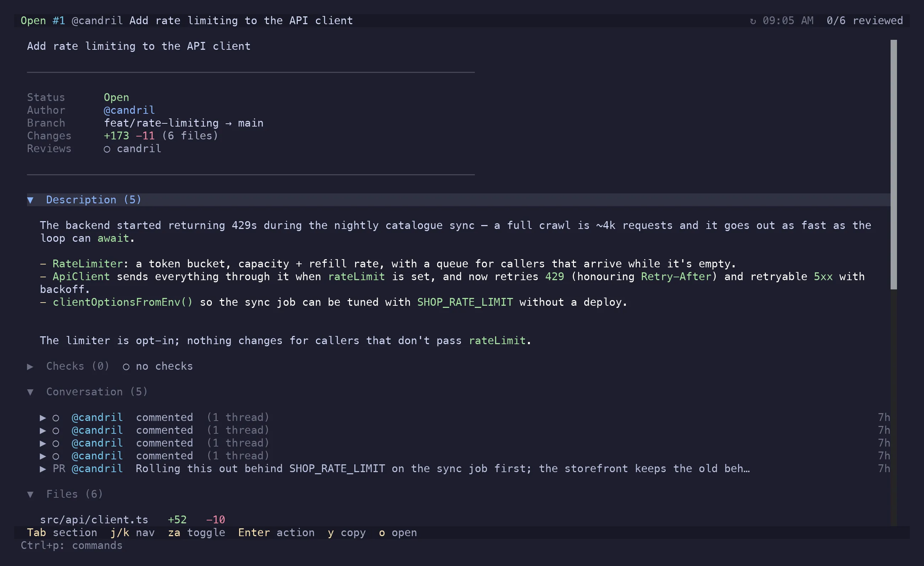
Task: Click the PR marker on Rolling this out comment
Action: [59, 469]
